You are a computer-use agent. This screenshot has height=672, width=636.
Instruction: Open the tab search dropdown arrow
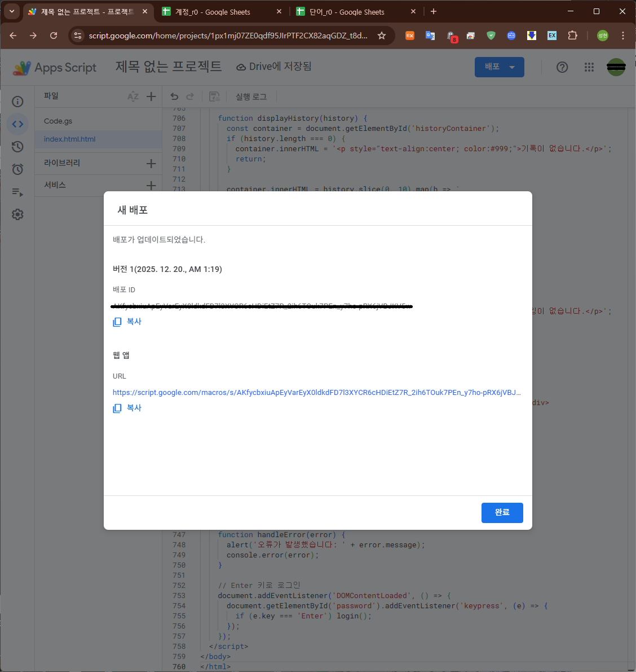[x=12, y=12]
